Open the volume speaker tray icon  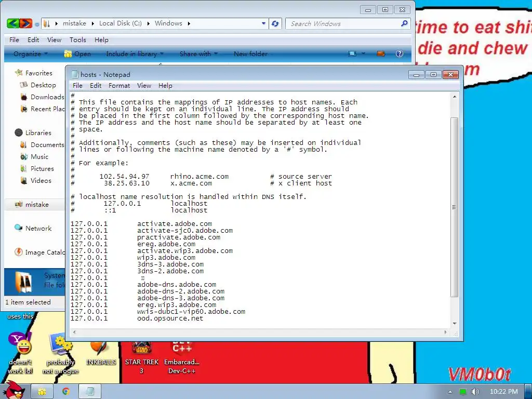coord(475,392)
